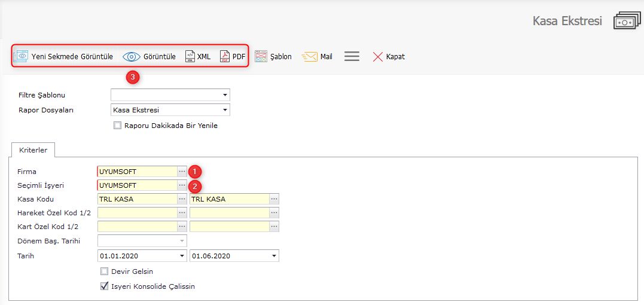Open the hamburger menu icon

click(352, 56)
